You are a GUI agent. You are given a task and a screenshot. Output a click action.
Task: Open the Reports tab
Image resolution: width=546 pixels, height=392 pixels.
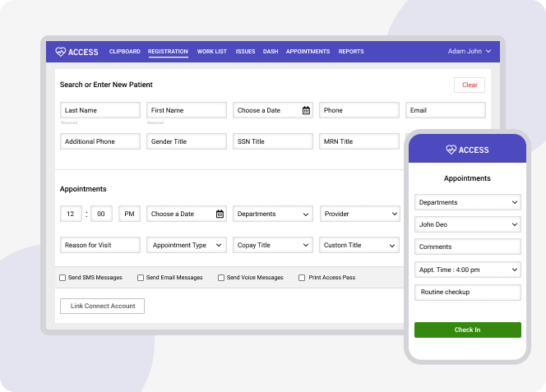(351, 52)
